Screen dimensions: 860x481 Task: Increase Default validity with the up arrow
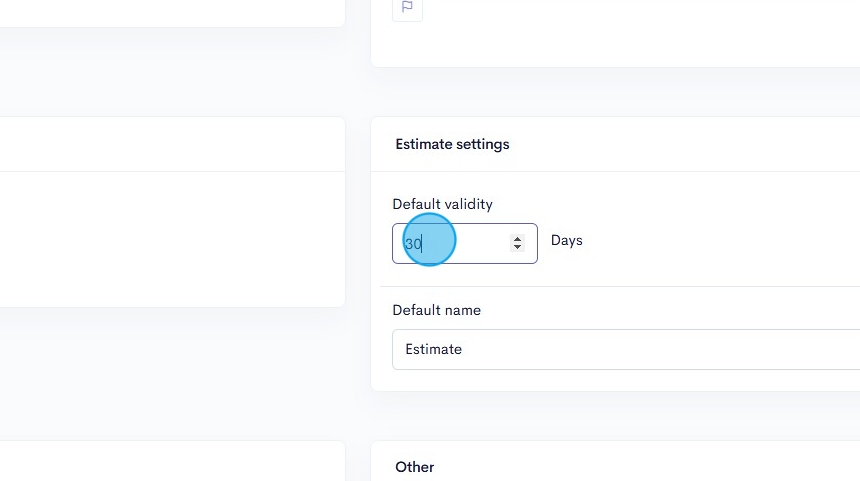click(517, 238)
